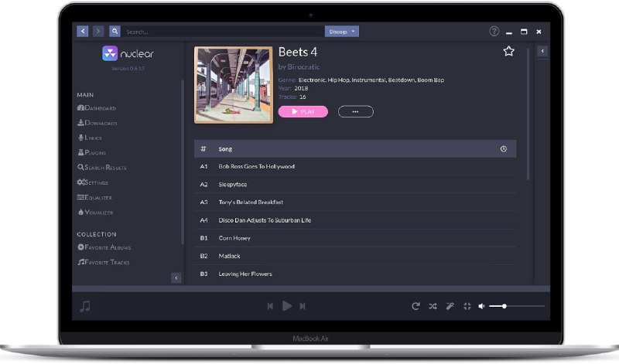The height and width of the screenshot is (364, 619).
Task: Toggle shuffle mode
Action: click(x=433, y=306)
